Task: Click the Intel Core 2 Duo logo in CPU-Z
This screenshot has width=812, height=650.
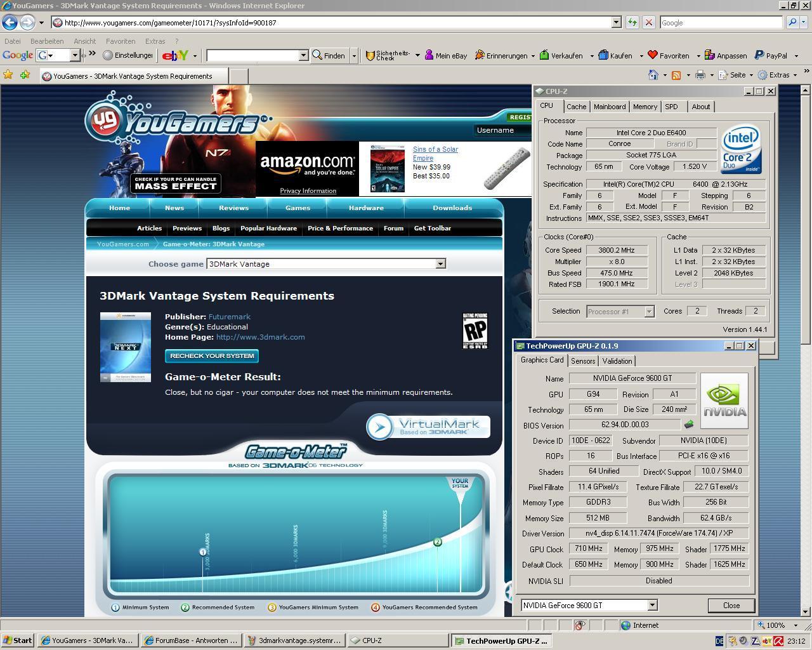Action: pos(740,149)
